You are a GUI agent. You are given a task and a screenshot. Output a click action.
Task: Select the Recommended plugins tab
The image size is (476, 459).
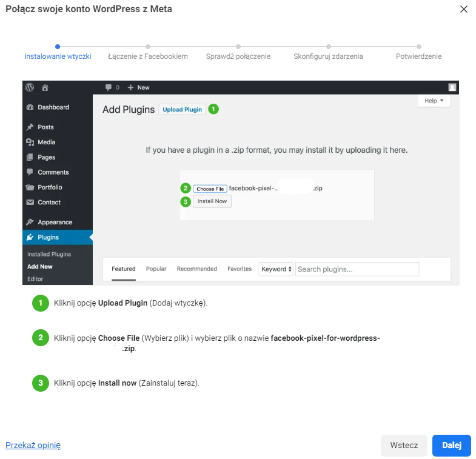pyautogui.click(x=196, y=269)
